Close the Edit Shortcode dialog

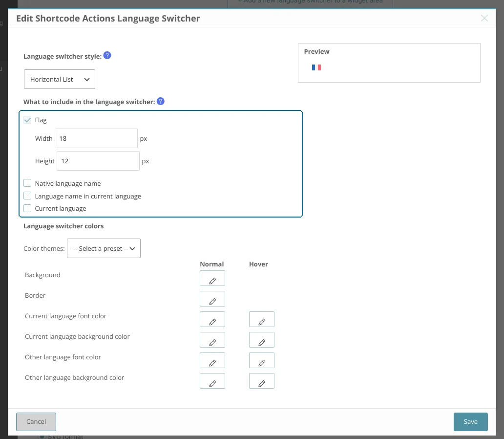484,18
